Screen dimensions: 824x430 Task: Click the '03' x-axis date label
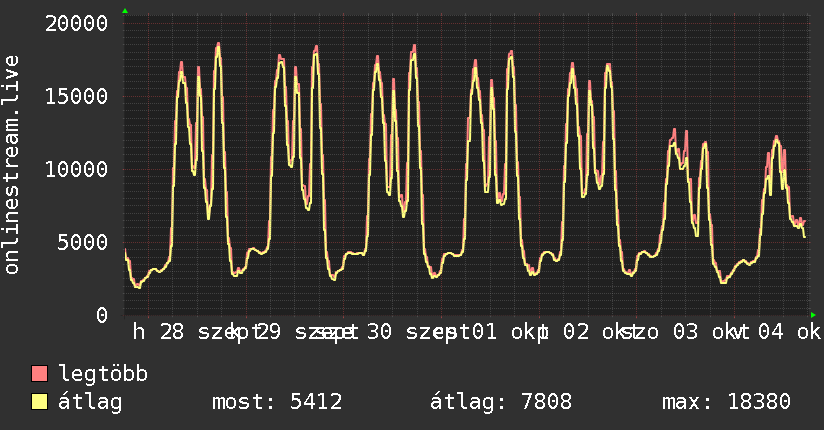pyautogui.click(x=686, y=332)
